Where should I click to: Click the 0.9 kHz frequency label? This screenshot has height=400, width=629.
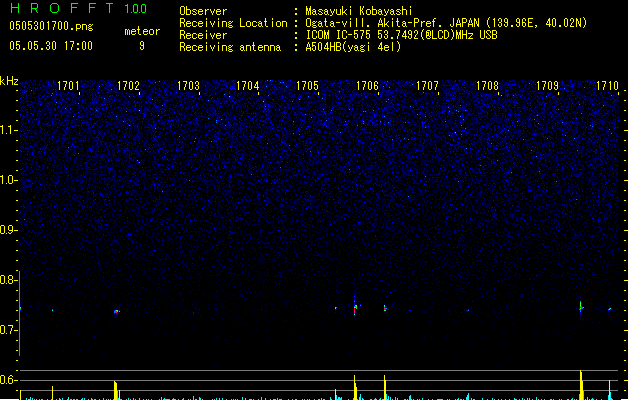pyautogui.click(x=8, y=230)
